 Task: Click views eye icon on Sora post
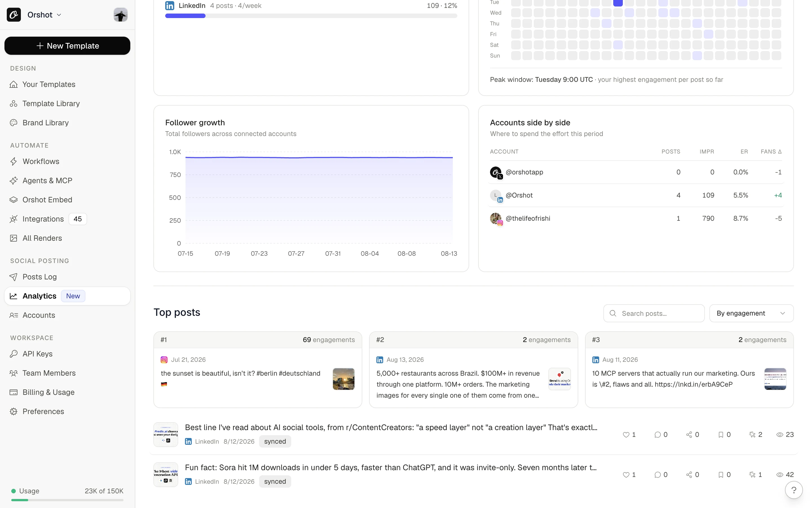[780, 474]
